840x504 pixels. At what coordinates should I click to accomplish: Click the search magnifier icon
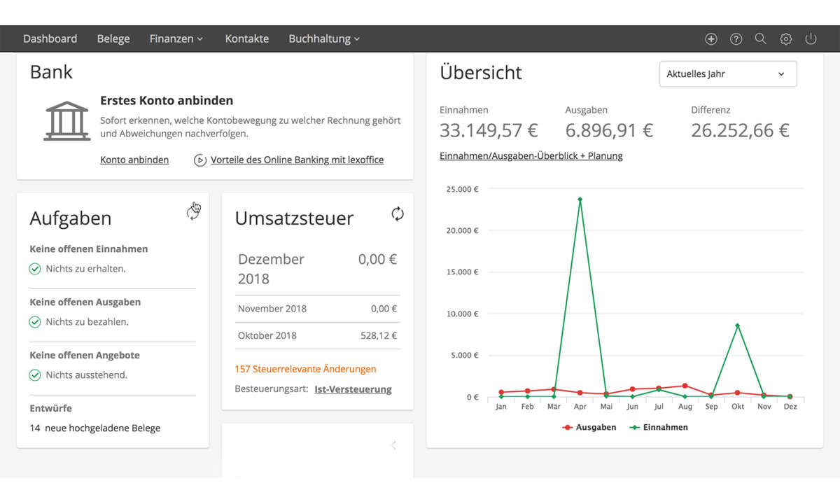point(760,39)
